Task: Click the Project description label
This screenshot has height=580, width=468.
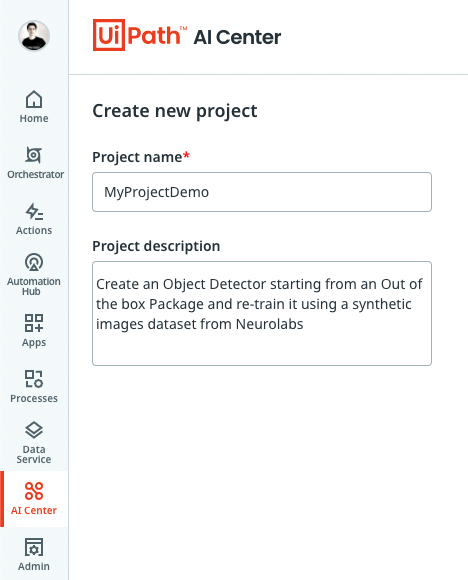Action: pos(156,246)
